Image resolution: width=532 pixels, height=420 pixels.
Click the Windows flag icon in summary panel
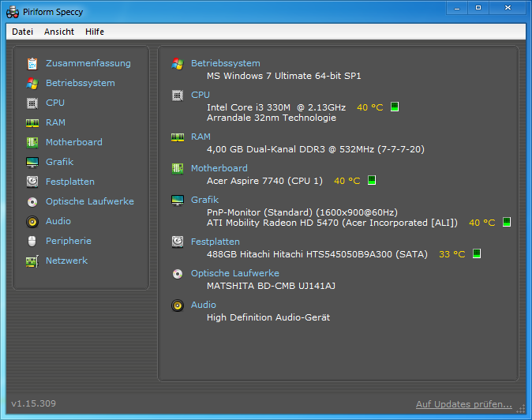(178, 63)
